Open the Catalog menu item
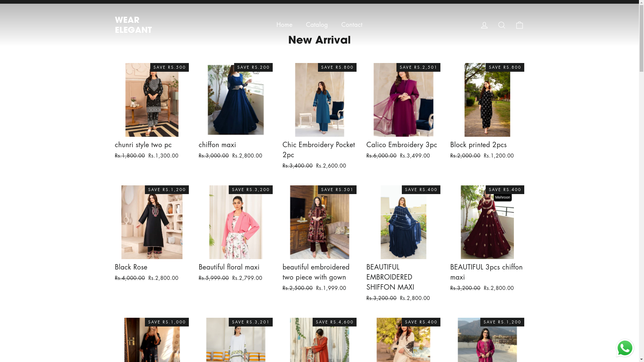The width and height of the screenshot is (644, 362). tap(317, 24)
